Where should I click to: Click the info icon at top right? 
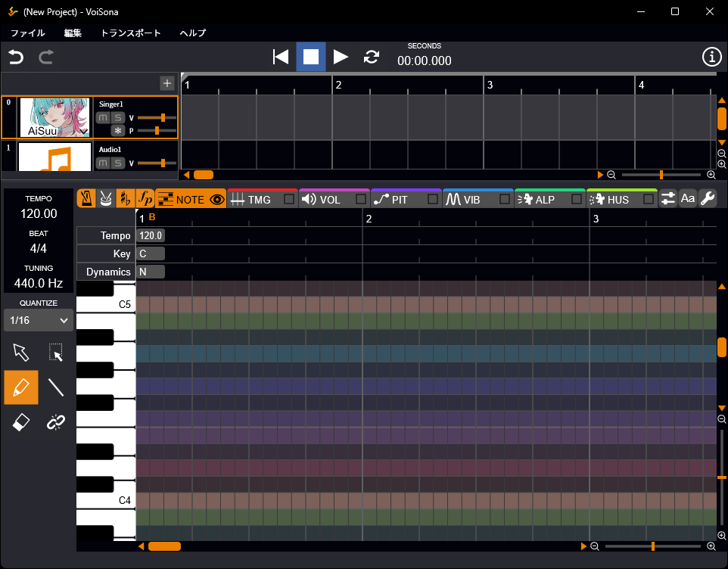coord(711,57)
